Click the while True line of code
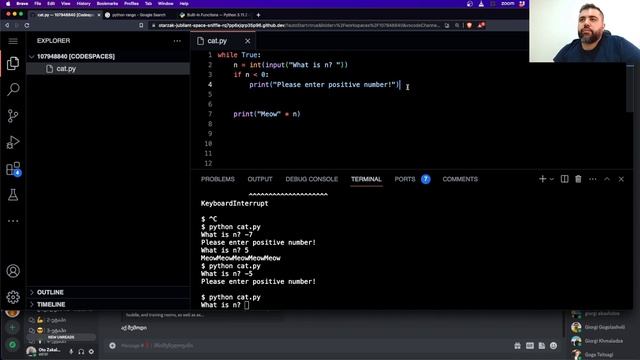Viewport: 640px width, 360px height. coord(239,55)
